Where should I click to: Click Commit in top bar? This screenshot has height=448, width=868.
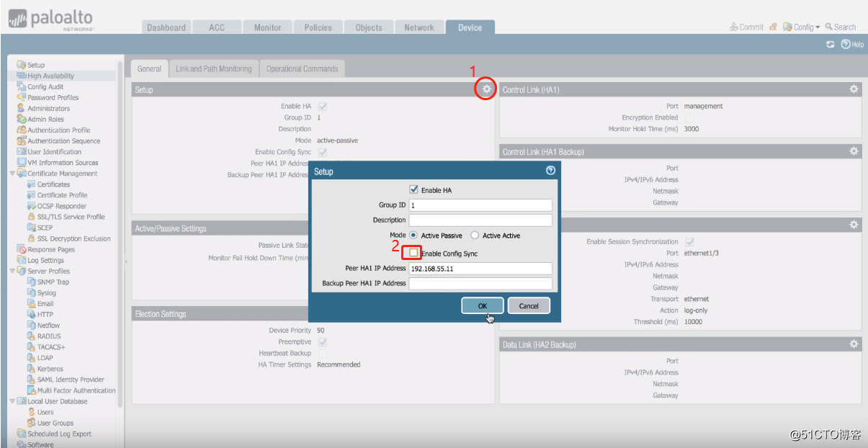pyautogui.click(x=746, y=27)
